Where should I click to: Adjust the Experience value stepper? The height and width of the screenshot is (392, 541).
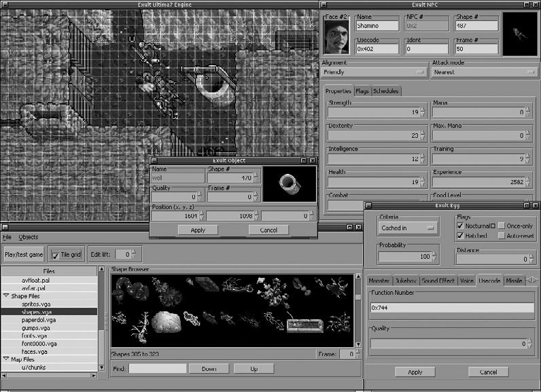pos(527,181)
